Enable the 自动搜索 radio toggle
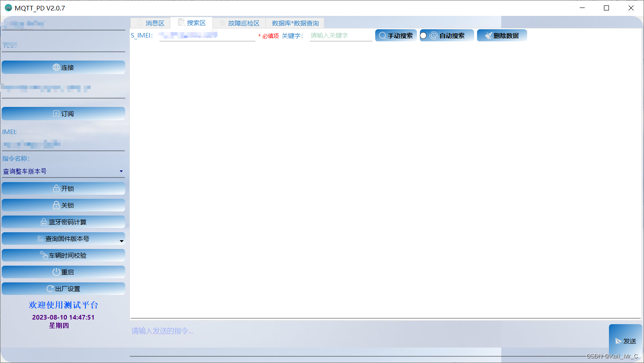Viewport: 644px width, 363px height. point(424,35)
